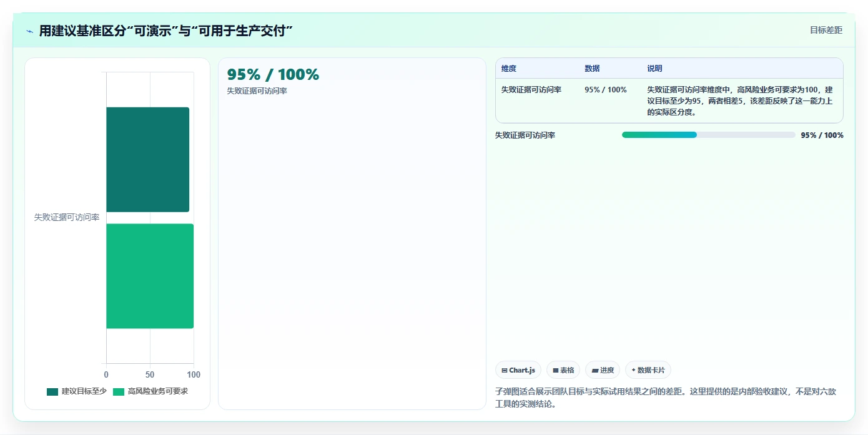
Task: Click the 95% / 100% table data cell
Action: 606,90
